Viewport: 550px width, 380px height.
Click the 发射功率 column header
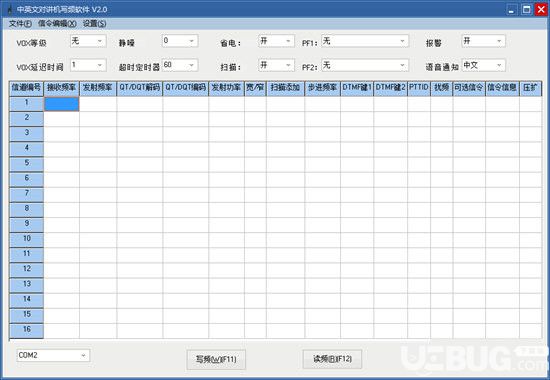click(x=227, y=88)
